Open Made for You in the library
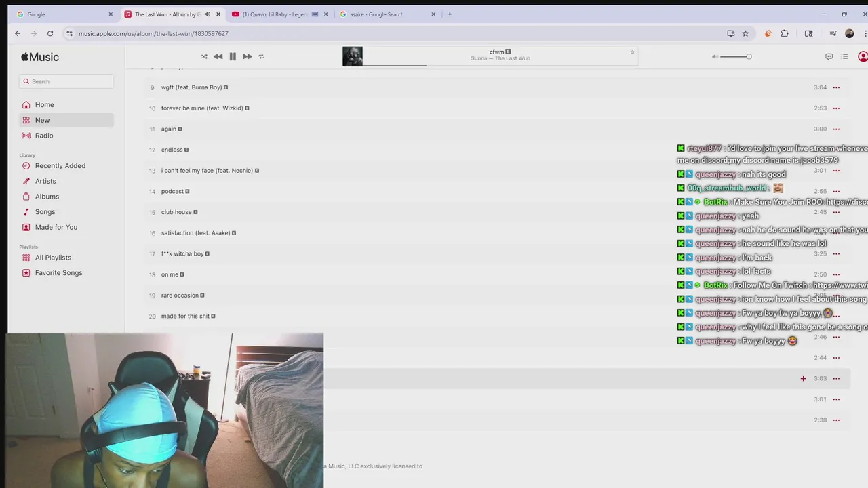 click(x=66, y=227)
